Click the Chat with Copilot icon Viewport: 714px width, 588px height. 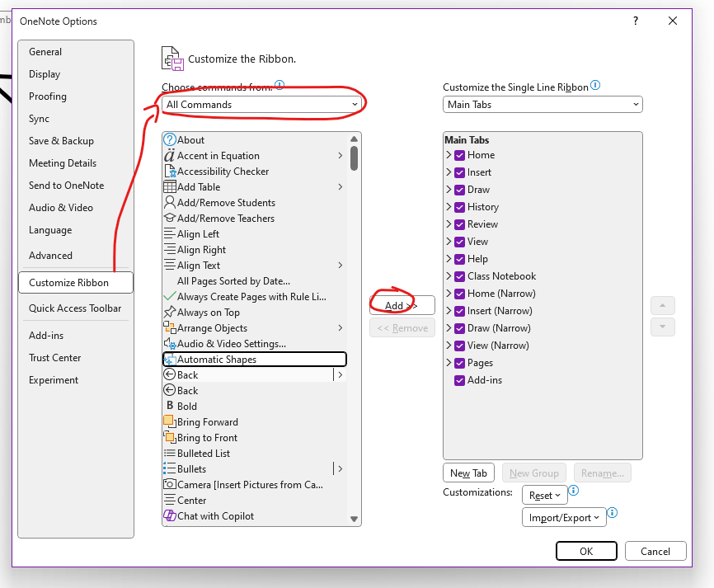point(169,515)
